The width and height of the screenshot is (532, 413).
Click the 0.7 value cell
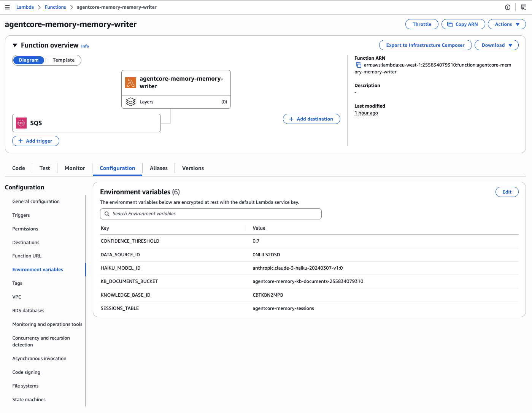[x=256, y=241]
